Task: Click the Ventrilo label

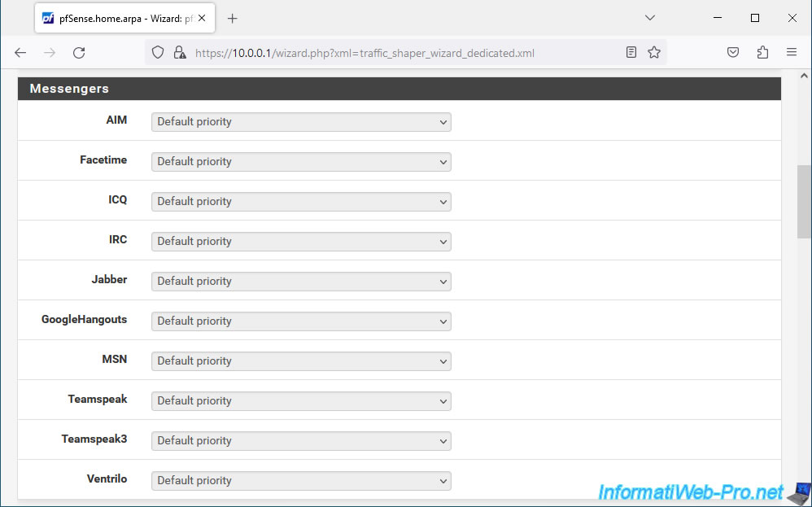Action: click(x=107, y=479)
